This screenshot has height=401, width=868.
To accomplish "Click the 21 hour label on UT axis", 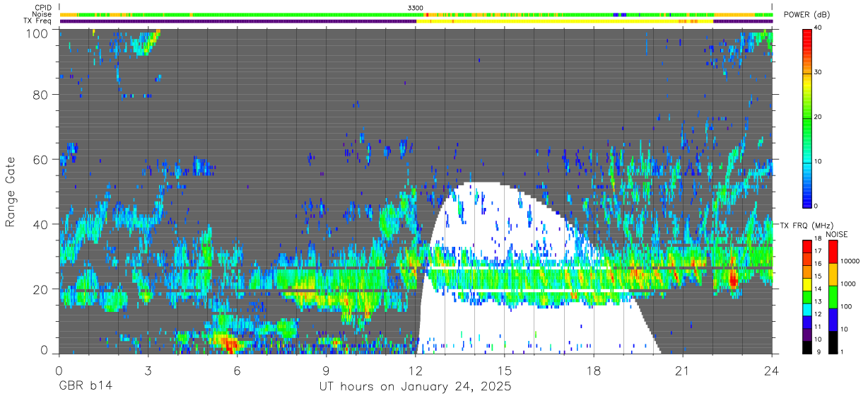I will click(x=682, y=371).
